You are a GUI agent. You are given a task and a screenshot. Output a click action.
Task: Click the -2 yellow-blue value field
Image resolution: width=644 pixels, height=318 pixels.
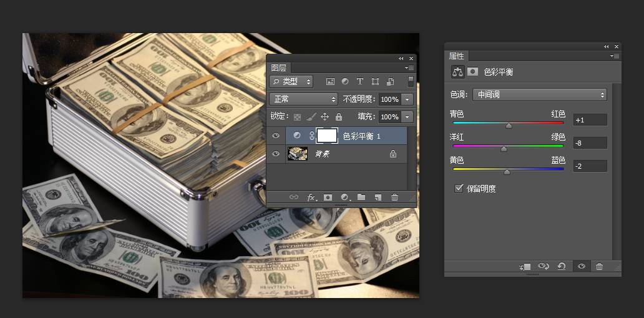590,166
